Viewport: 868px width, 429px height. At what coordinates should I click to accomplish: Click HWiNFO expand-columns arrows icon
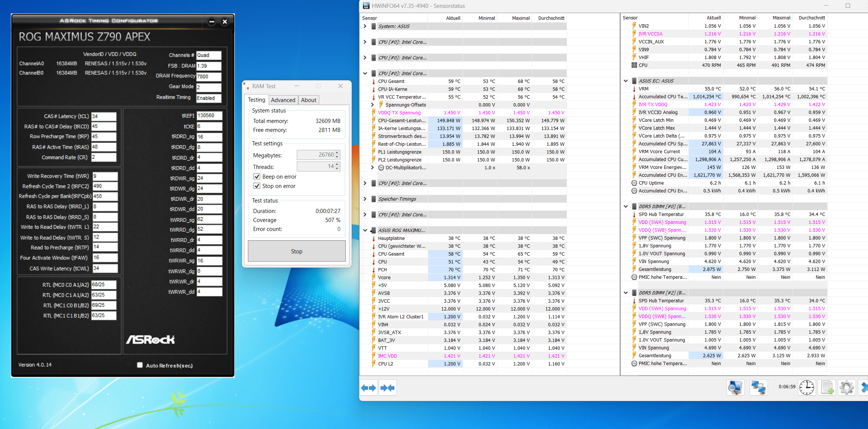pos(368,388)
